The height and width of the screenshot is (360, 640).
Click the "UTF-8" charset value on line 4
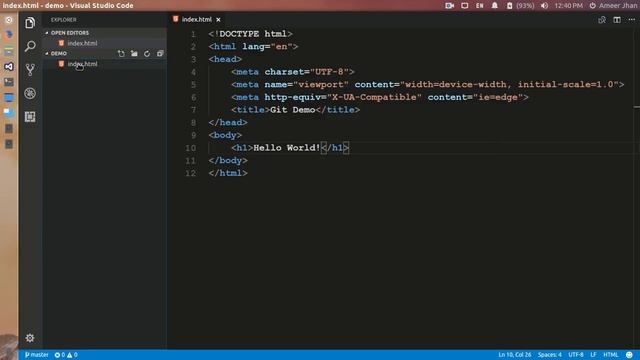click(x=329, y=72)
